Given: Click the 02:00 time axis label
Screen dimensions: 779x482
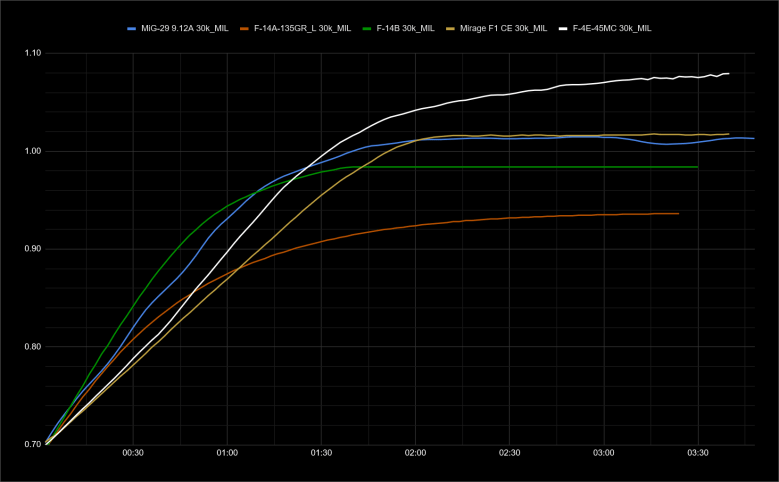Looking at the screenshot, I should 415,454.
